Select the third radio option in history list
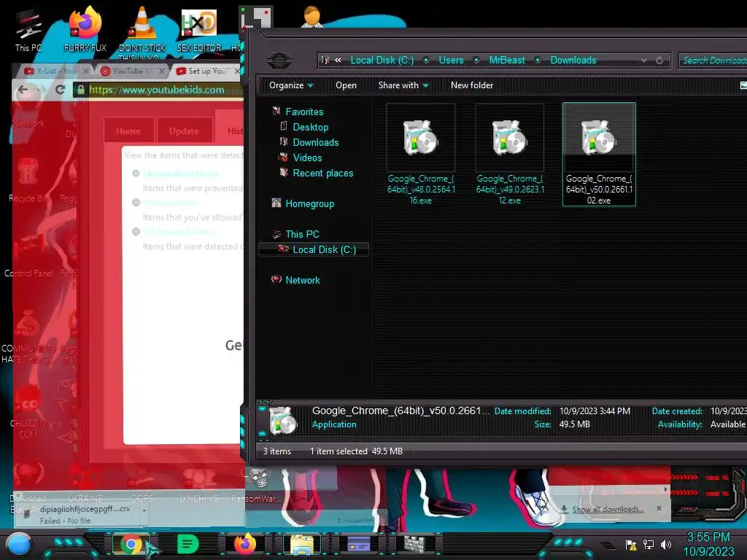The image size is (747, 560). pyautogui.click(x=136, y=231)
